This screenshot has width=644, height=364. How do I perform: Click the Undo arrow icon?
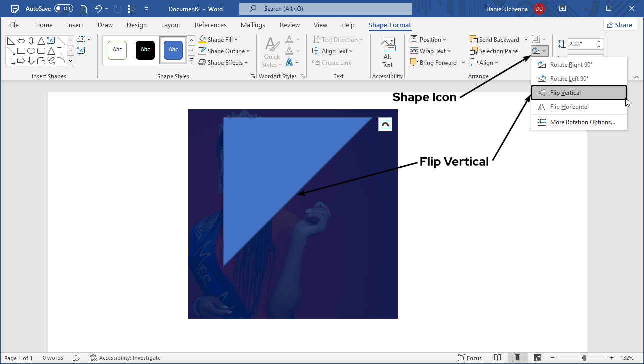point(98,9)
